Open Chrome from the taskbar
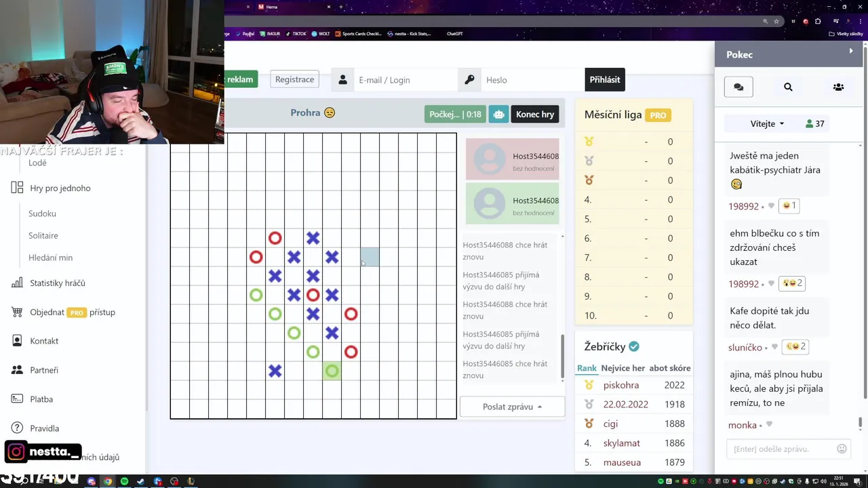The height and width of the screenshot is (488, 868). pos(108,482)
